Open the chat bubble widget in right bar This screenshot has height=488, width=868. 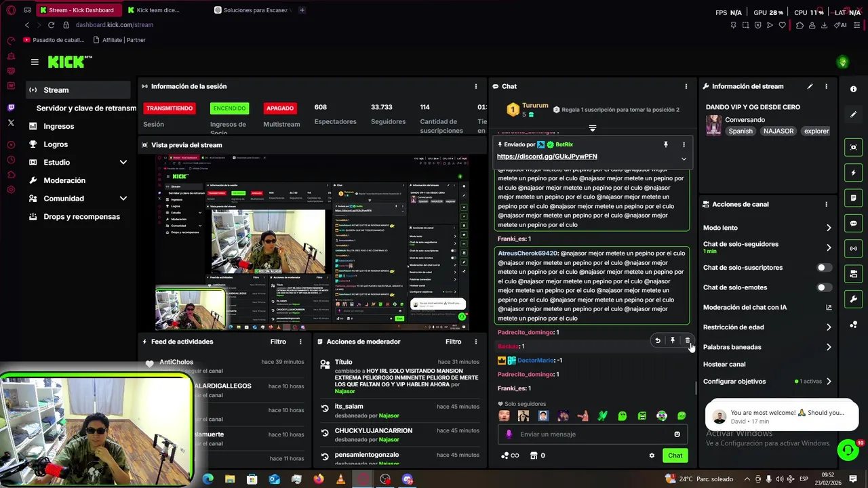[x=853, y=223]
